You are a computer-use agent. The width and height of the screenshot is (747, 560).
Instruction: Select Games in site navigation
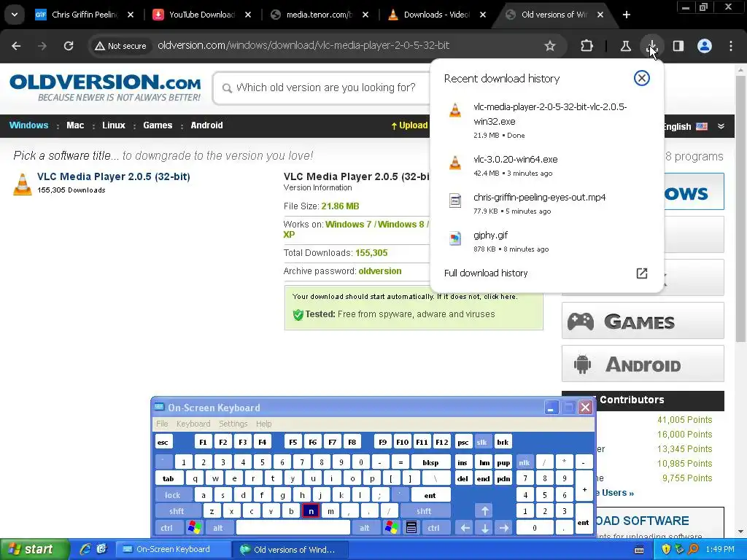(158, 125)
